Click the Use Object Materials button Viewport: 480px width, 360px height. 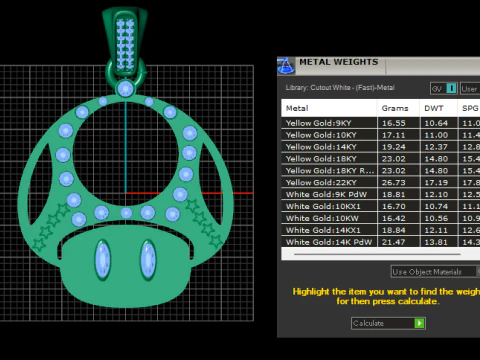click(x=435, y=272)
